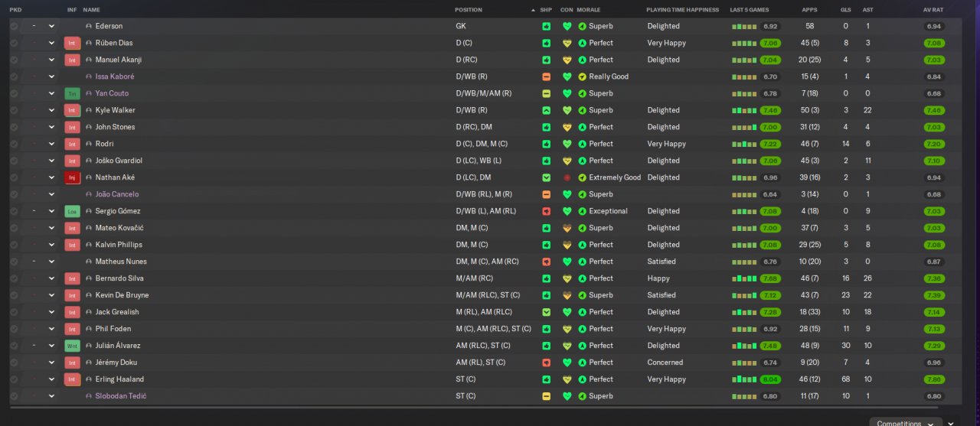Click the green sharpness icon for Kyle Walker
Image resolution: width=980 pixels, height=426 pixels.
(x=546, y=110)
